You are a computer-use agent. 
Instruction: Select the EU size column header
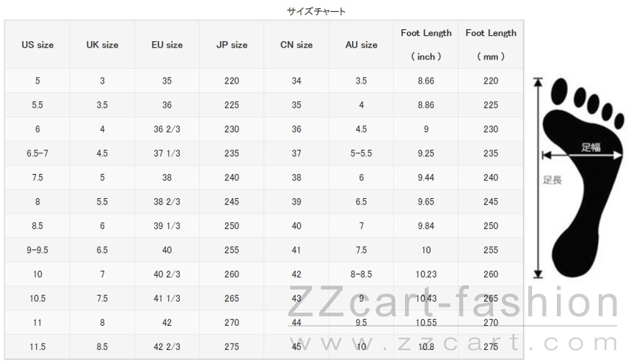point(167,45)
